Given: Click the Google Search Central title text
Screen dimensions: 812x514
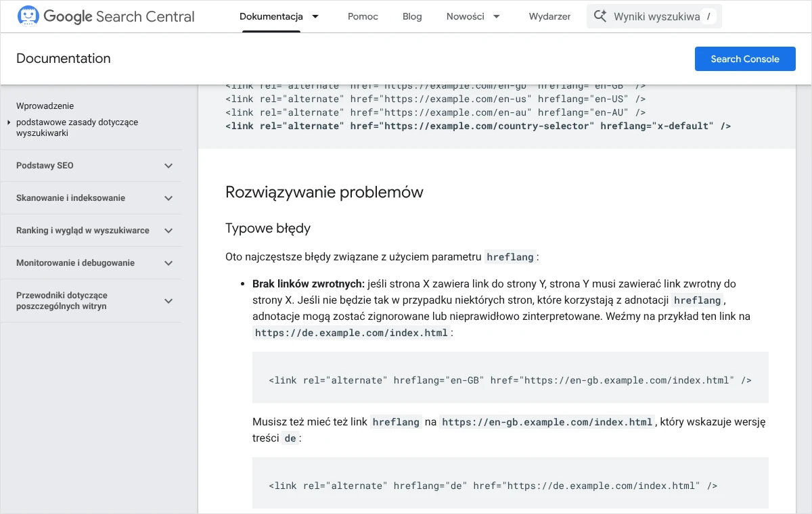Looking at the screenshot, I should click(119, 16).
